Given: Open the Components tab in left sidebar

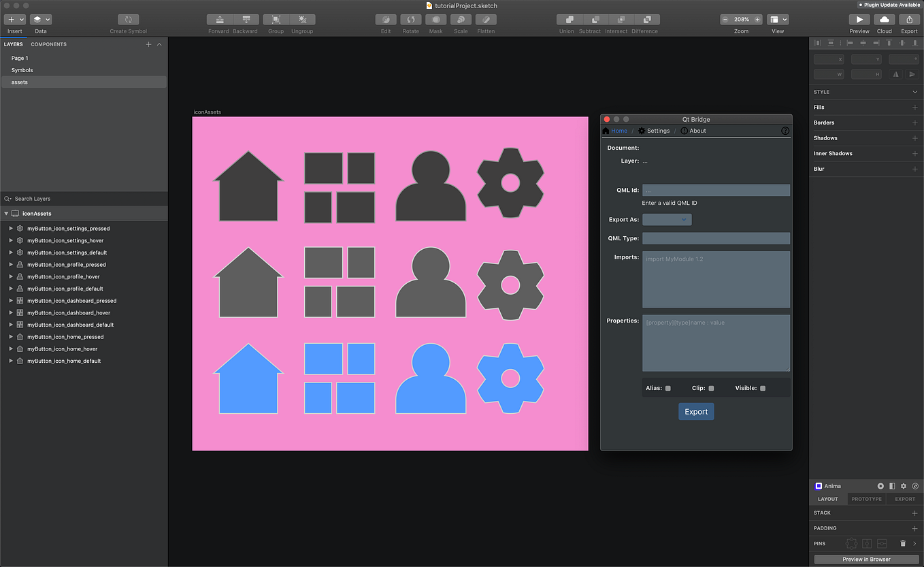Looking at the screenshot, I should [x=48, y=44].
